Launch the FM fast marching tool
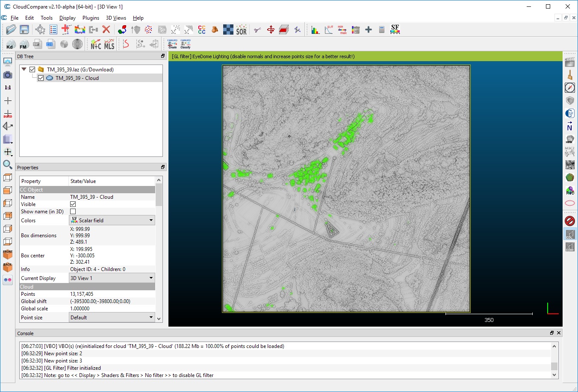578x392 pixels. click(x=24, y=44)
